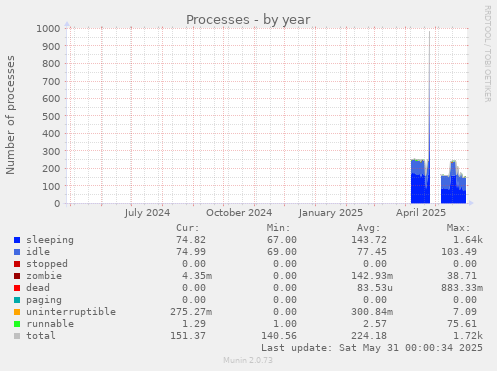Click the y-axis value 100
This screenshot has height=371, width=497.
pos(51,186)
